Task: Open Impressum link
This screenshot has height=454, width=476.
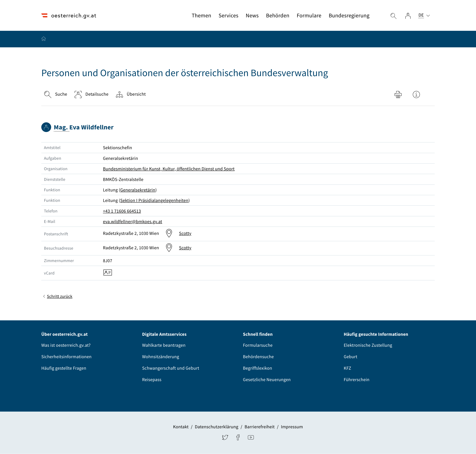Action: pyautogui.click(x=292, y=427)
